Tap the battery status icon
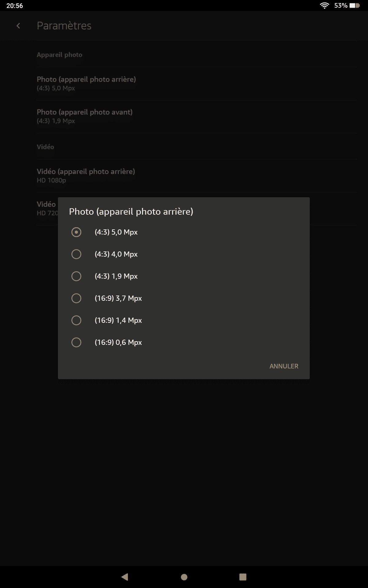This screenshot has height=588, width=368. (x=355, y=6)
